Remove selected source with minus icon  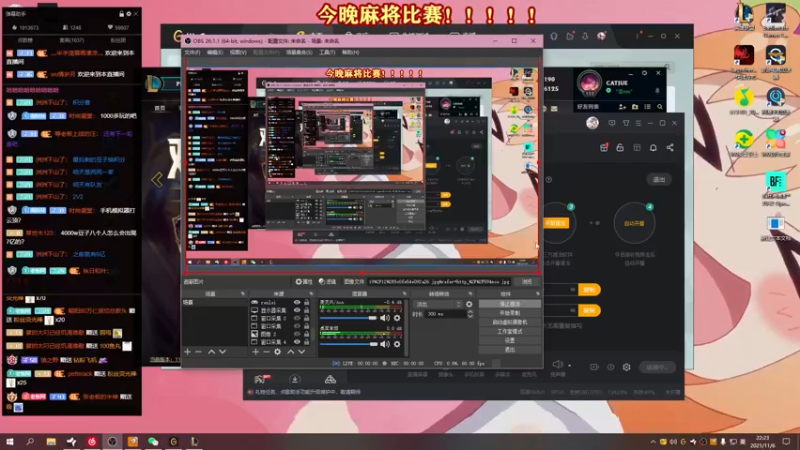pos(266,352)
